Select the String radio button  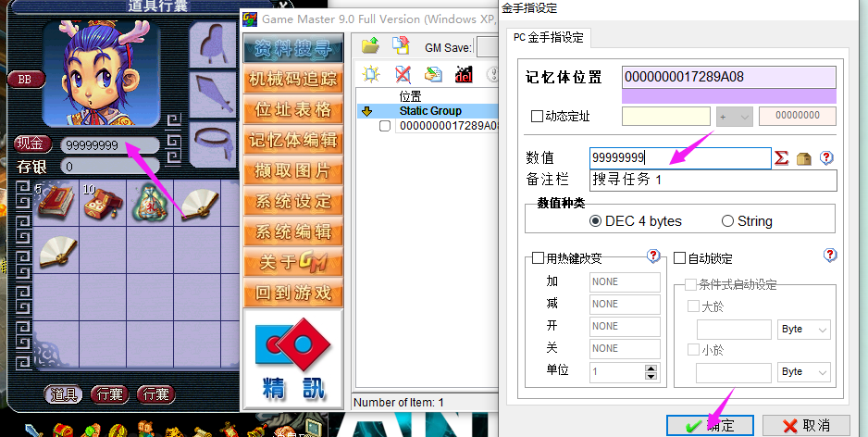coord(727,221)
